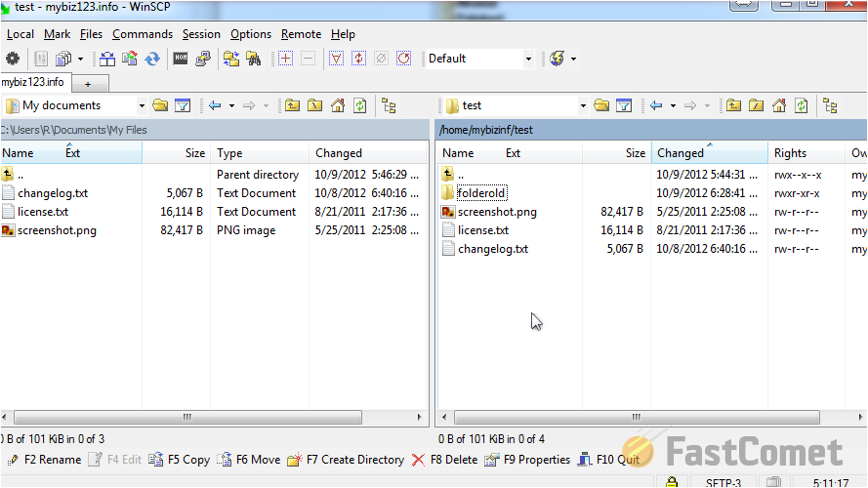
Task: Open directory icon in remote panel
Action: [601, 105]
